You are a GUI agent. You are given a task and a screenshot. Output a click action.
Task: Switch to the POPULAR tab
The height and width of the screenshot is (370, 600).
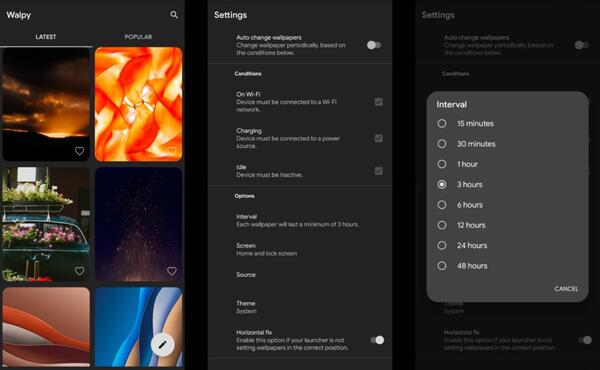[x=138, y=37]
